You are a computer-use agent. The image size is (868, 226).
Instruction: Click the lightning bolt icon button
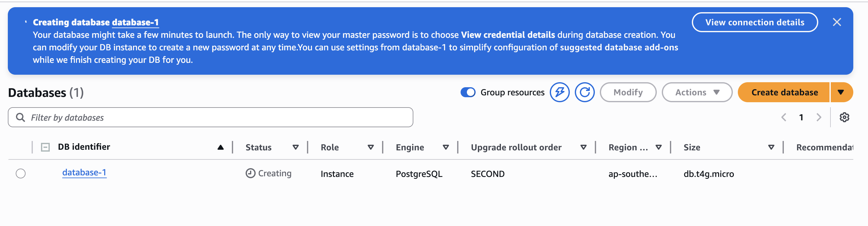pos(559,92)
